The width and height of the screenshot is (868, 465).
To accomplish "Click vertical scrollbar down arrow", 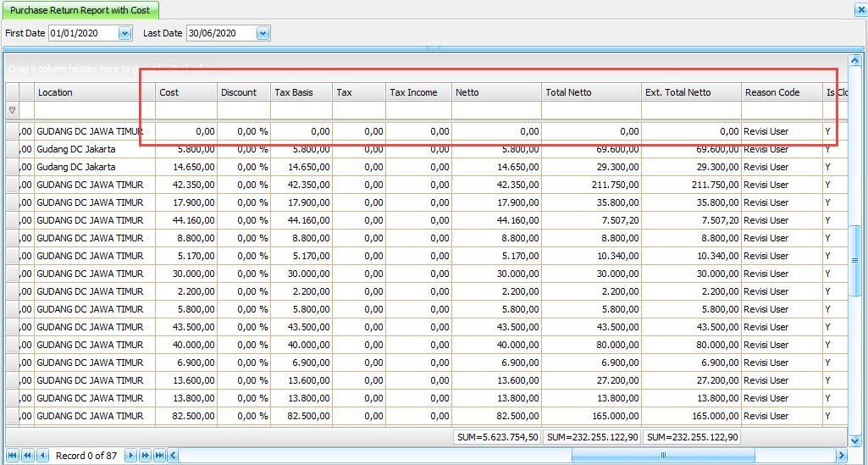I will [855, 440].
